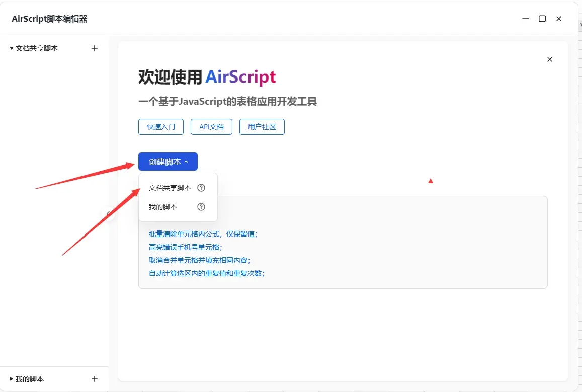Add a new 我的脚本 with plus icon
This screenshot has width=582, height=392.
click(x=94, y=378)
